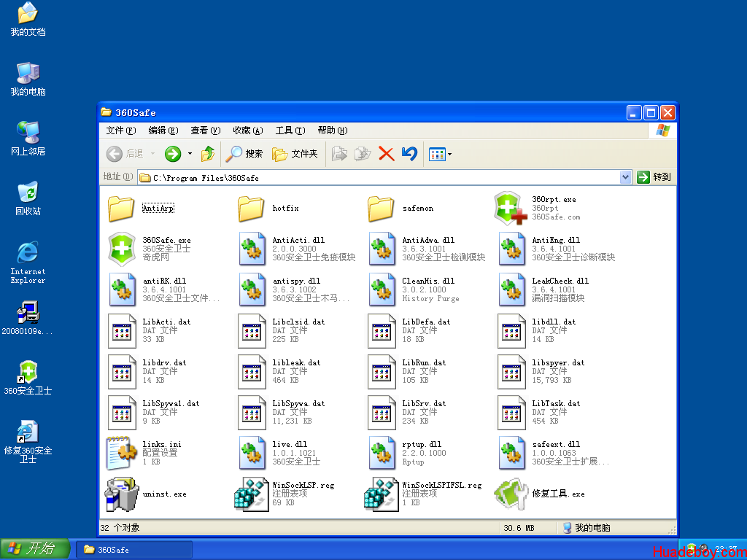Image resolution: width=747 pixels, height=560 pixels.
Task: Select the libdrv.dat file name
Action: click(x=164, y=363)
